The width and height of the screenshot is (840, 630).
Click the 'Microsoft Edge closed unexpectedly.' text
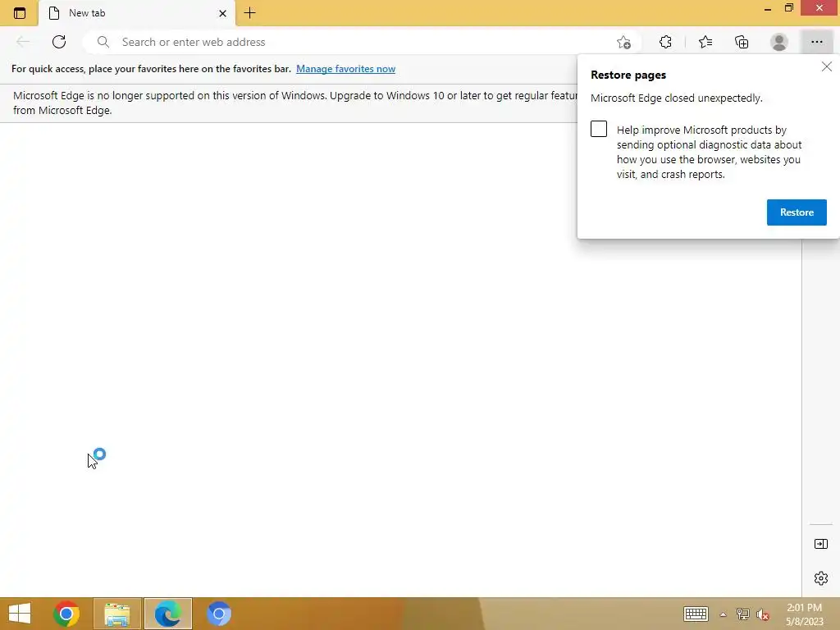pyautogui.click(x=676, y=98)
